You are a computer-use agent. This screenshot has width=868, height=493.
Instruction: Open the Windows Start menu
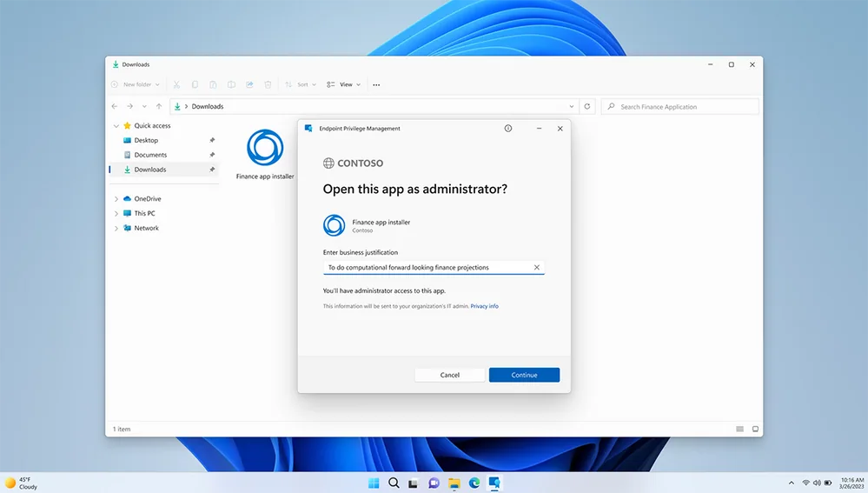point(374,483)
